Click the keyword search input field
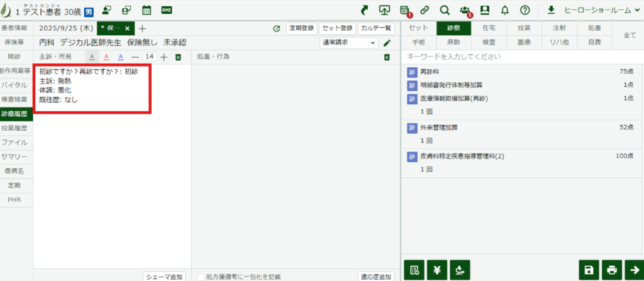This screenshot has width=644, height=281. [522, 57]
